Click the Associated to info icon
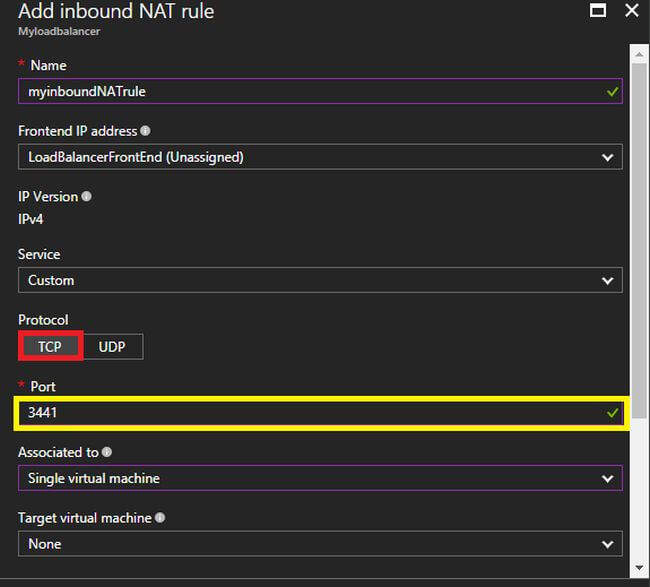 [107, 452]
